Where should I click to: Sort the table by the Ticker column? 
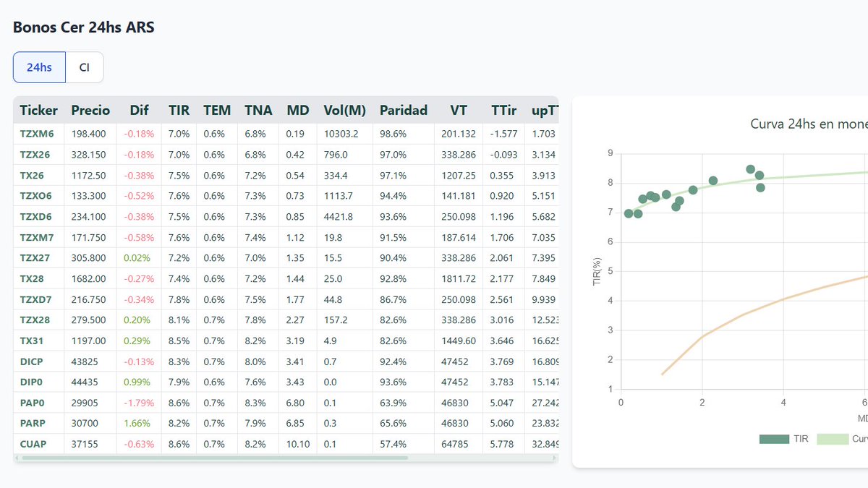[38, 110]
